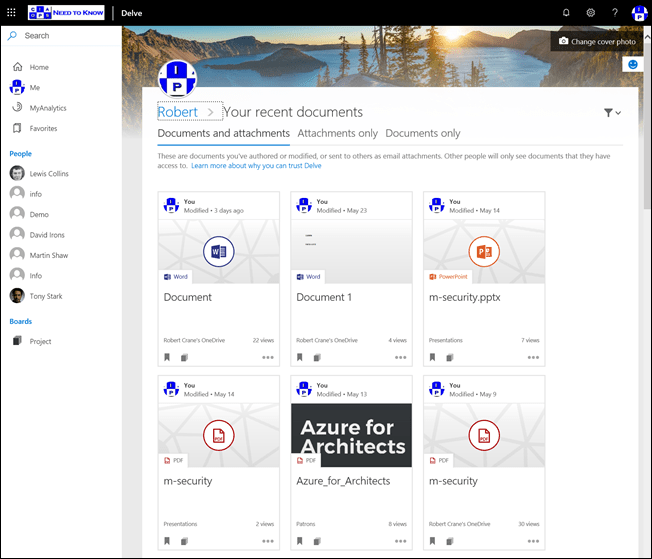Open the settings gear
Viewport: 652px width, 559px height.
(590, 12)
